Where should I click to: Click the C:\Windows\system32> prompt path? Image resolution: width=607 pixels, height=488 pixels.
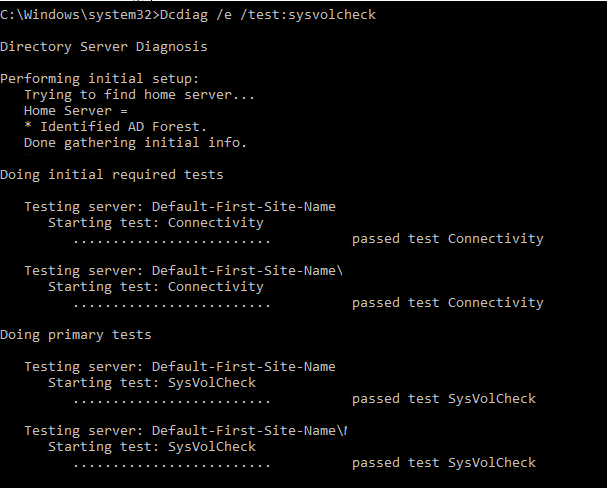pyautogui.click(x=80, y=15)
